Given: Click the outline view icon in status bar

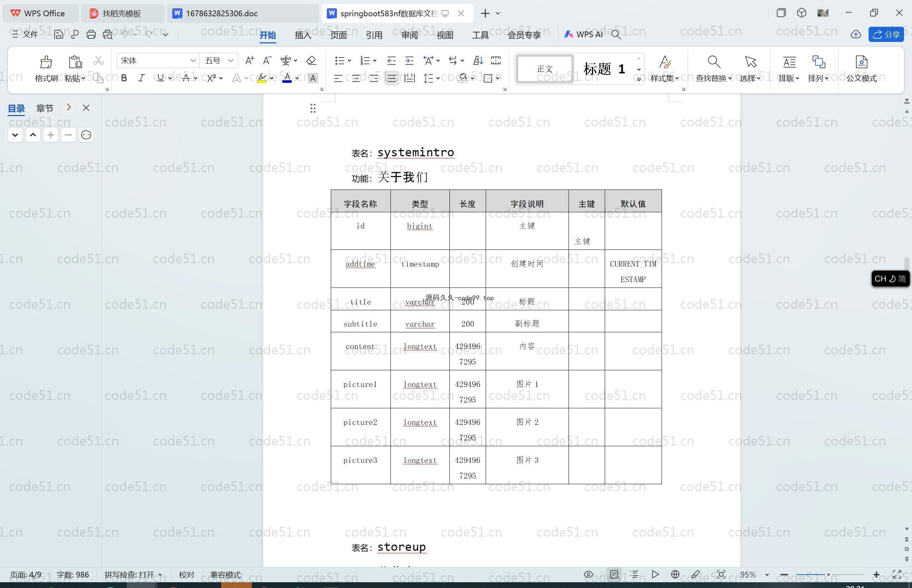Looking at the screenshot, I should [x=634, y=574].
